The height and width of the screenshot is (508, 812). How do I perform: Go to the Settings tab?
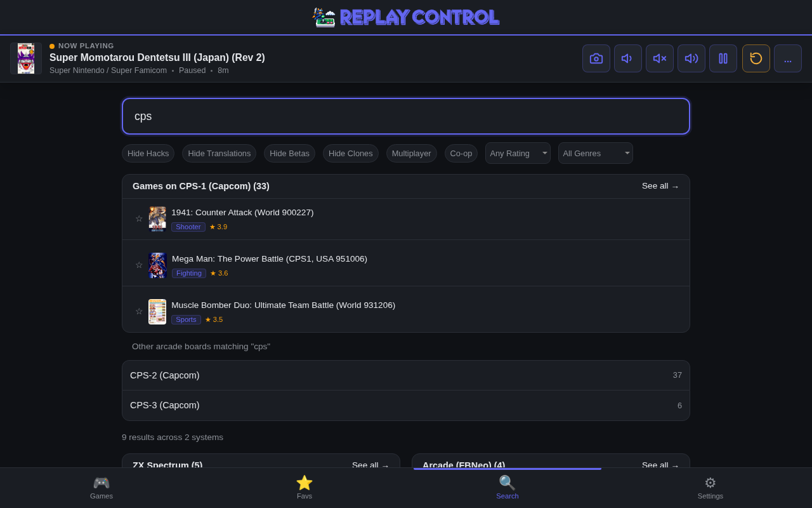710,488
